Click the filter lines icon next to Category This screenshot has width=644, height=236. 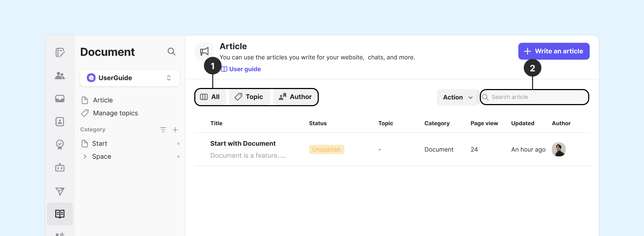click(163, 130)
